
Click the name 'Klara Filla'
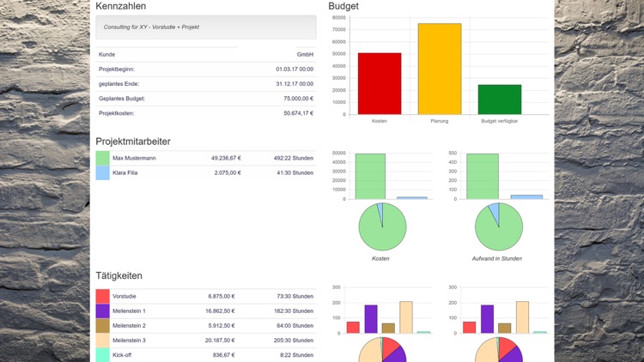pos(125,172)
